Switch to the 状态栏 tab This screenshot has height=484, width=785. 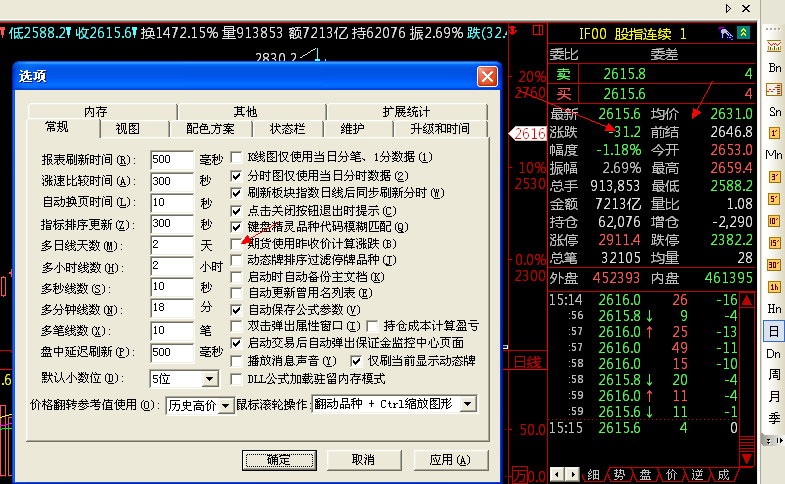click(287, 129)
